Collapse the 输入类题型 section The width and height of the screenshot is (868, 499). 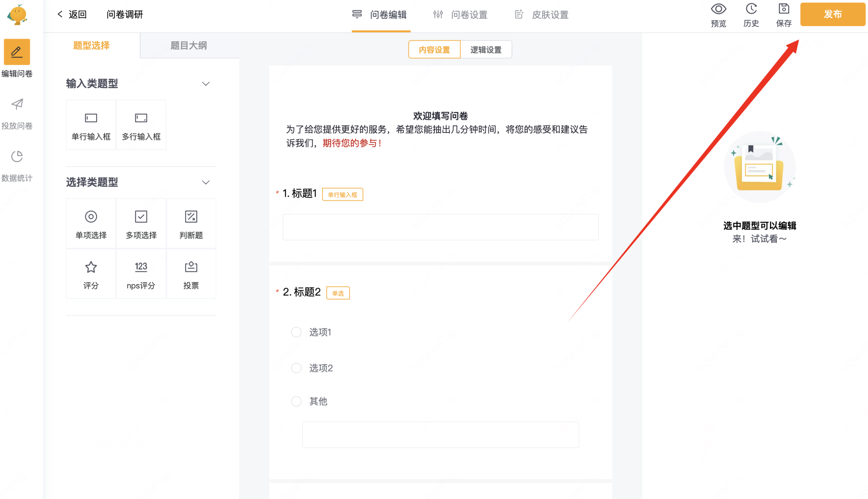(x=205, y=84)
